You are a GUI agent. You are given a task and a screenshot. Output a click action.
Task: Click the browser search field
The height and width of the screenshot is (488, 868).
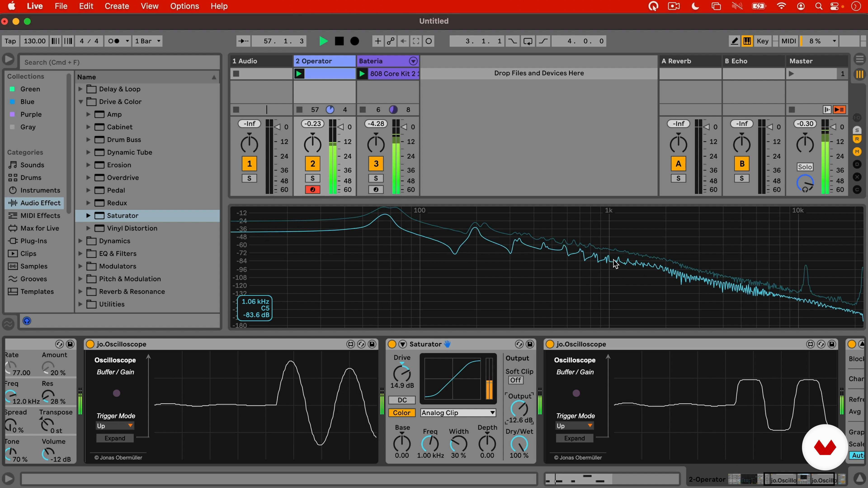(120, 62)
